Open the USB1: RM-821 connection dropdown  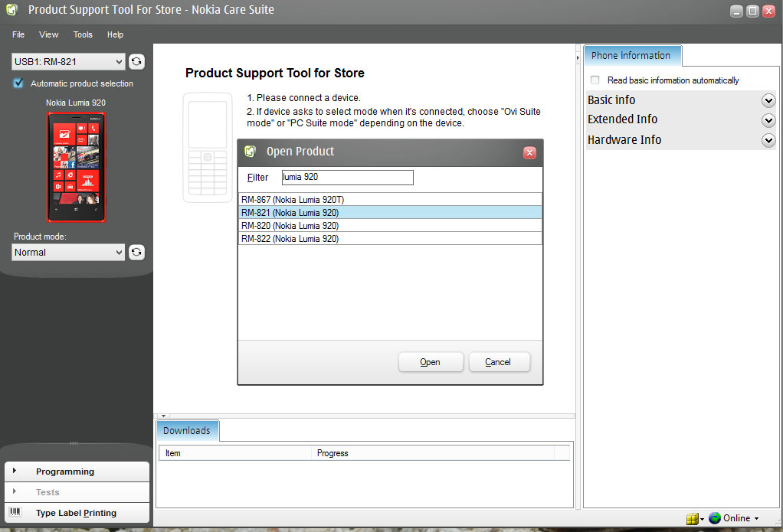[x=68, y=62]
